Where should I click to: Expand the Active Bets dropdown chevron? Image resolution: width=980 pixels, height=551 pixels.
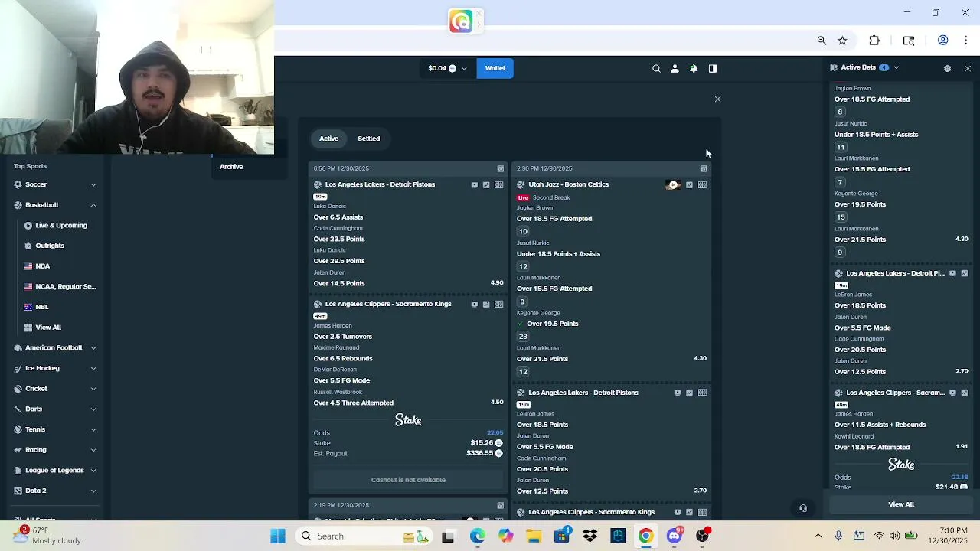point(897,67)
